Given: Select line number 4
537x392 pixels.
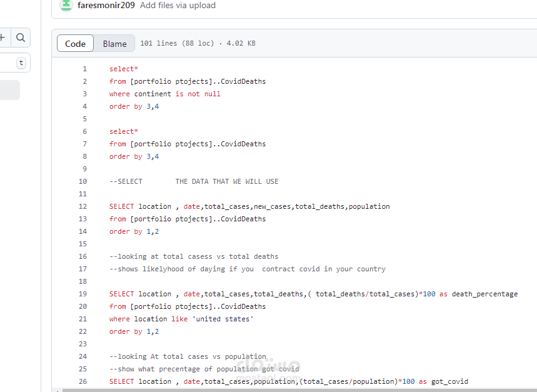Looking at the screenshot, I should pos(84,106).
